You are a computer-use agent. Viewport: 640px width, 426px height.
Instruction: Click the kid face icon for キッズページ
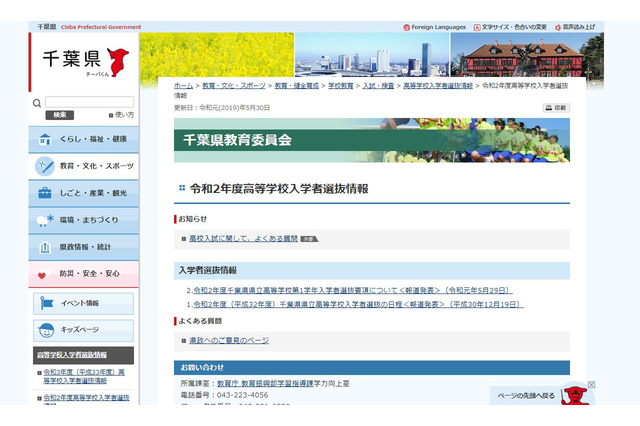click(46, 330)
